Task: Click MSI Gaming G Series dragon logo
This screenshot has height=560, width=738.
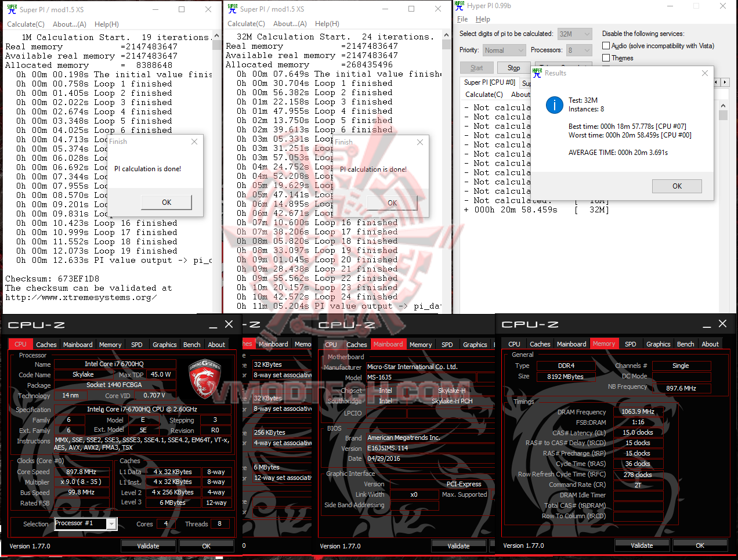Action: click(x=205, y=378)
